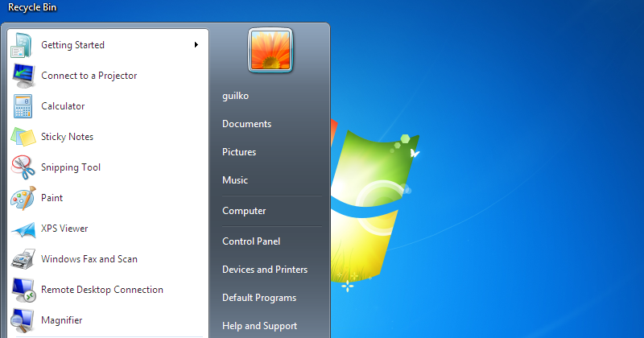The height and width of the screenshot is (338, 644).
Task: Click the Snipping Tool scissors icon
Action: click(23, 167)
